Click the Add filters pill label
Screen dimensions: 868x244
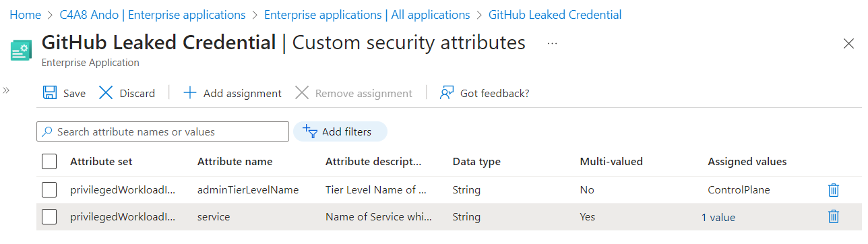346,132
